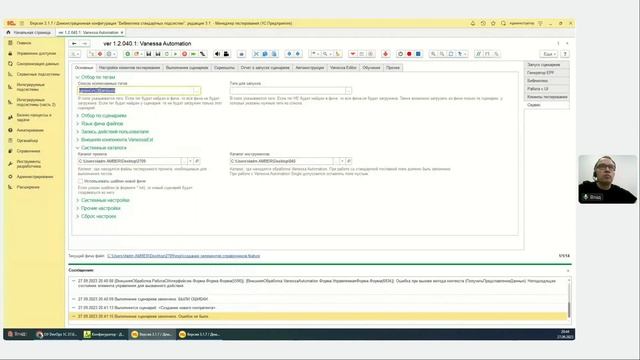Screen dimensions: 640x360
Task: Expand Запись действий пользователя group
Action: (114, 132)
